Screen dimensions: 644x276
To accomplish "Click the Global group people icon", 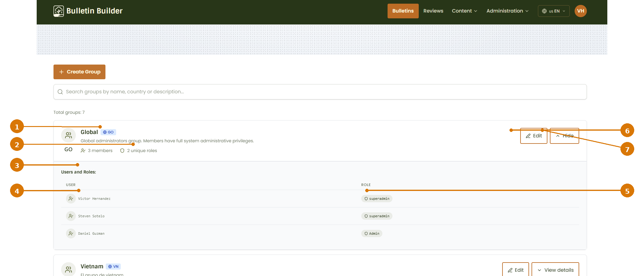I will pyautogui.click(x=68, y=135).
